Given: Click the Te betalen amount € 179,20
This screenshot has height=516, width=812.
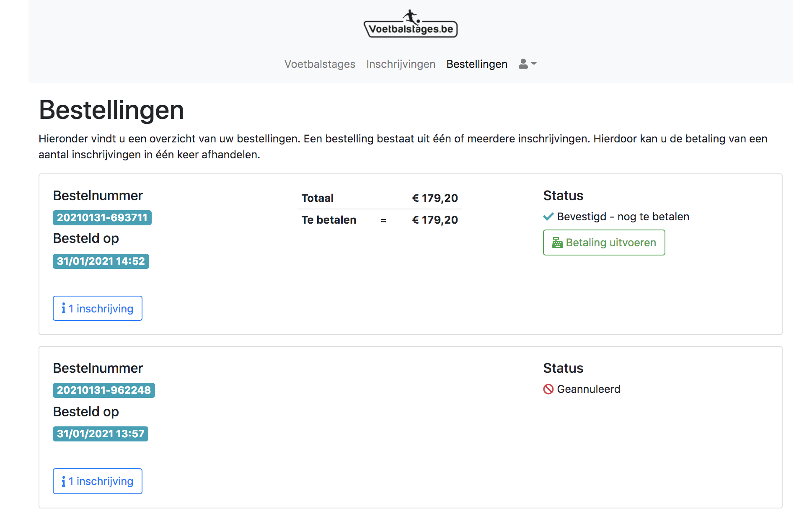Looking at the screenshot, I should [x=435, y=219].
